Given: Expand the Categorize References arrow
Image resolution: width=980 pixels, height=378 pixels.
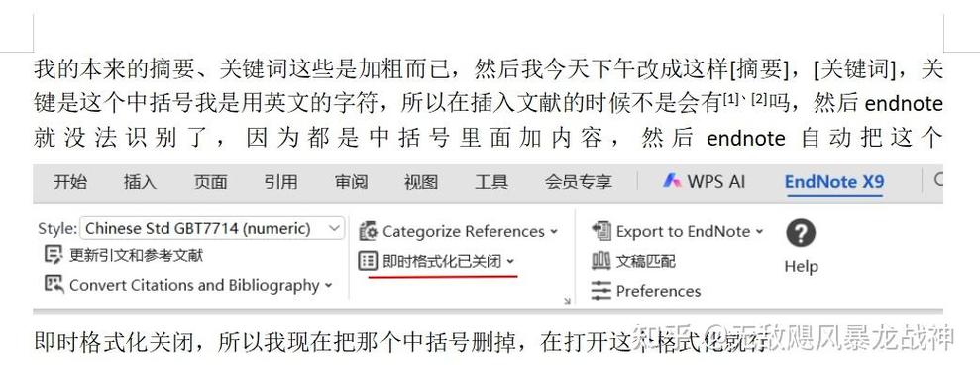Looking at the screenshot, I should coord(554,232).
